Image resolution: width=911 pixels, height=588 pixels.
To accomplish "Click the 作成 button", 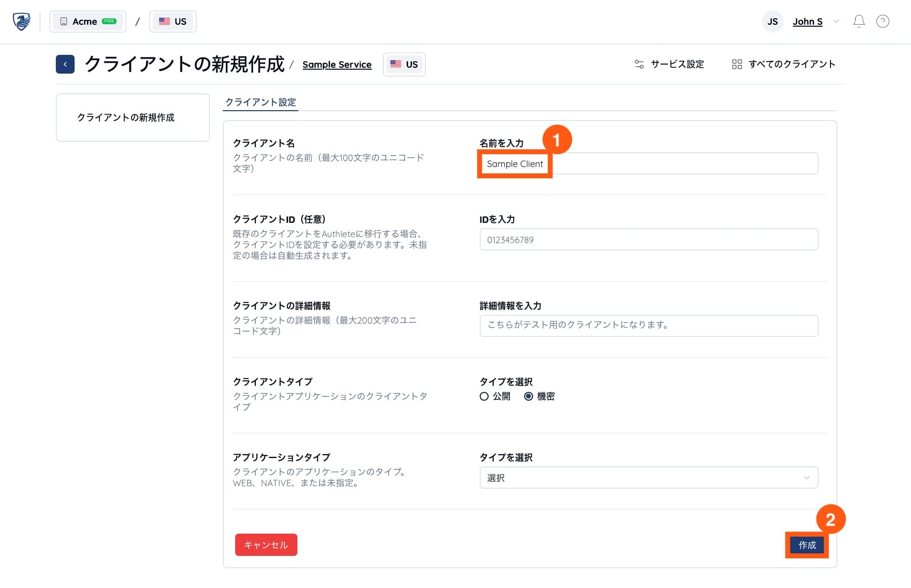I will [x=806, y=545].
